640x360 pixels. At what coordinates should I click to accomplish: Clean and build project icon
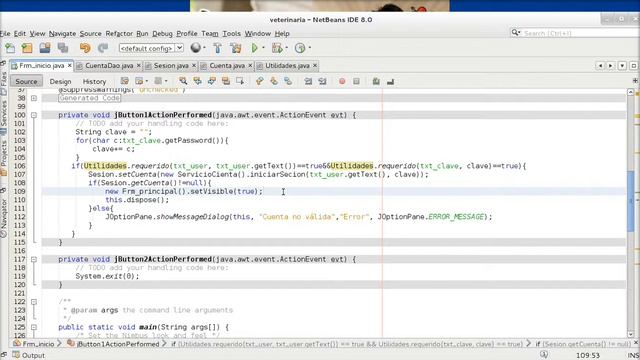(x=236, y=48)
